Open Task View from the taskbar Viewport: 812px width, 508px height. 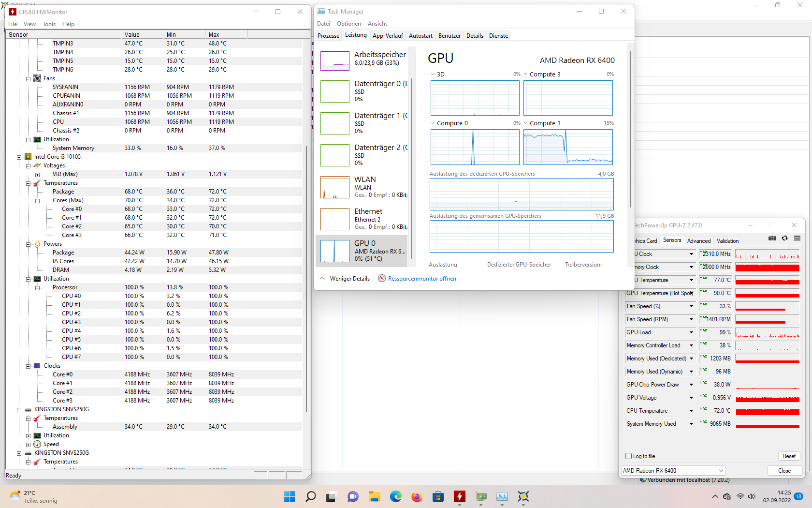tap(331, 496)
